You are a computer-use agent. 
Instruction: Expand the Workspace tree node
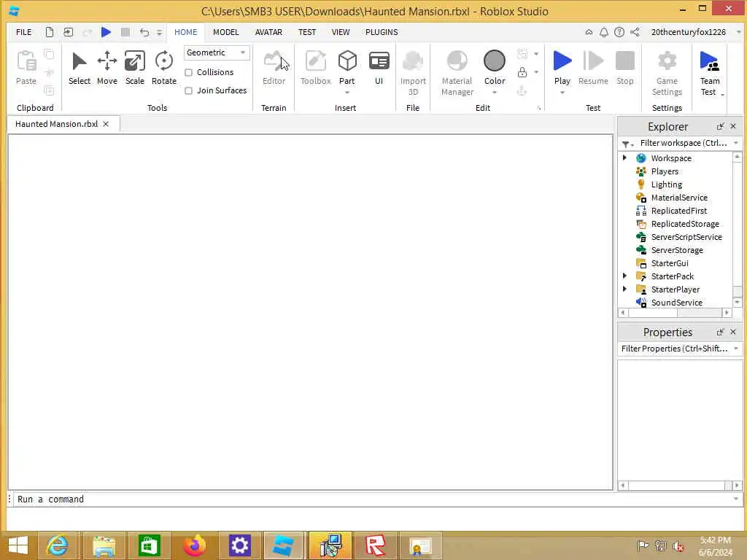tap(624, 157)
